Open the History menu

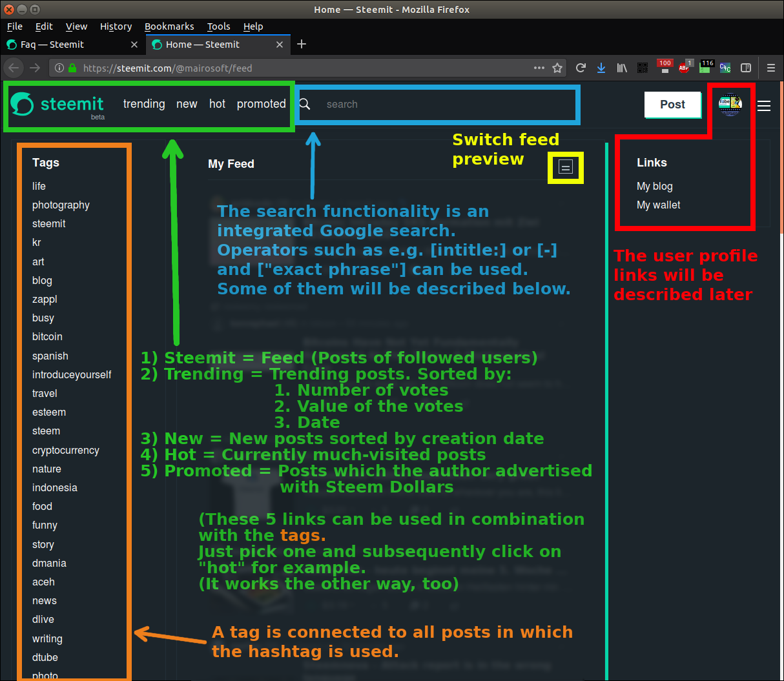tap(116, 26)
